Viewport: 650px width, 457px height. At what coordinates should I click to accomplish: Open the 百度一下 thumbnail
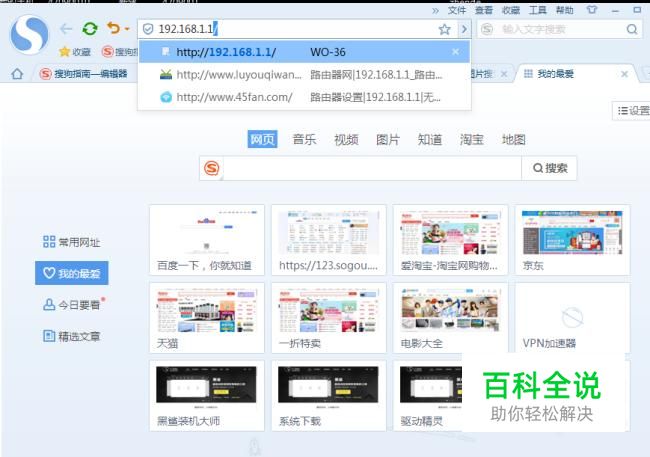[207, 240]
